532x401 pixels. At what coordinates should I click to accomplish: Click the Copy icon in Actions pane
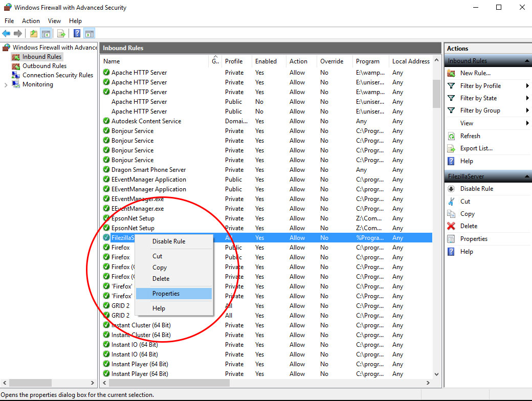(451, 214)
